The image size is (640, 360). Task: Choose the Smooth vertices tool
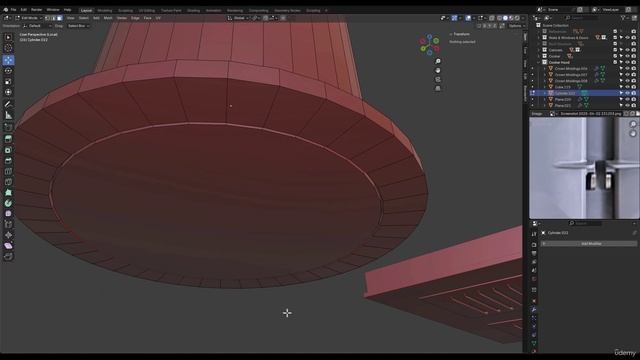click(8, 214)
